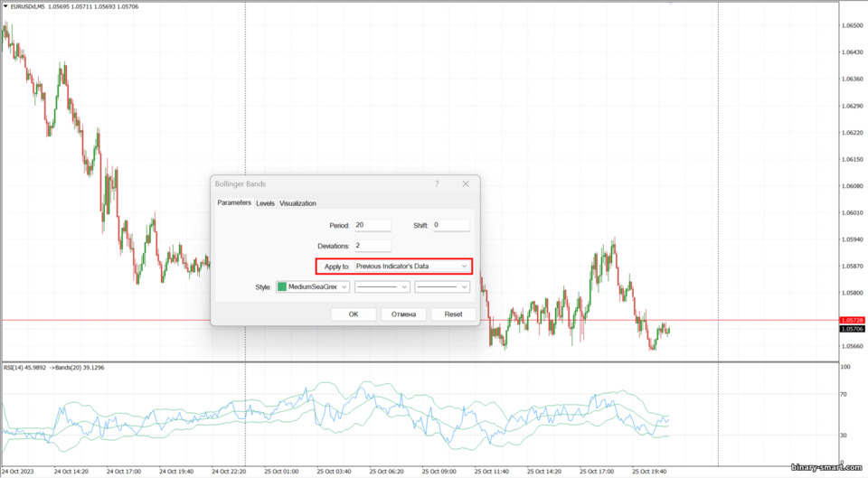Click the Shift input field
The image size is (868, 478).
[x=451, y=225]
